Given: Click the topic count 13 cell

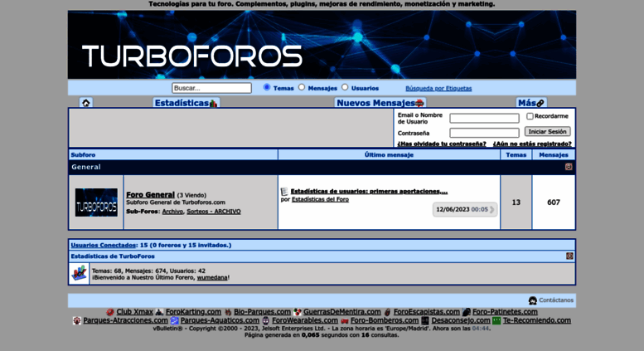Looking at the screenshot, I should (x=516, y=202).
